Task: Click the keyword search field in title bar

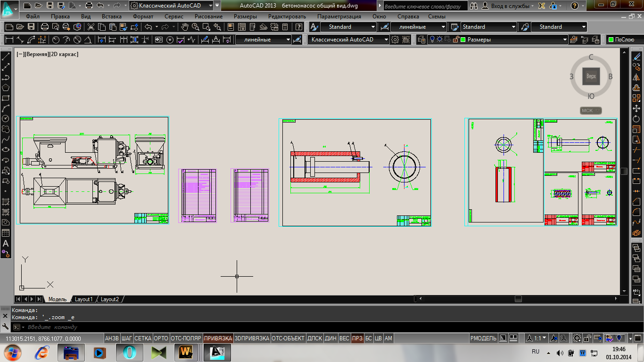Action: (425, 6)
